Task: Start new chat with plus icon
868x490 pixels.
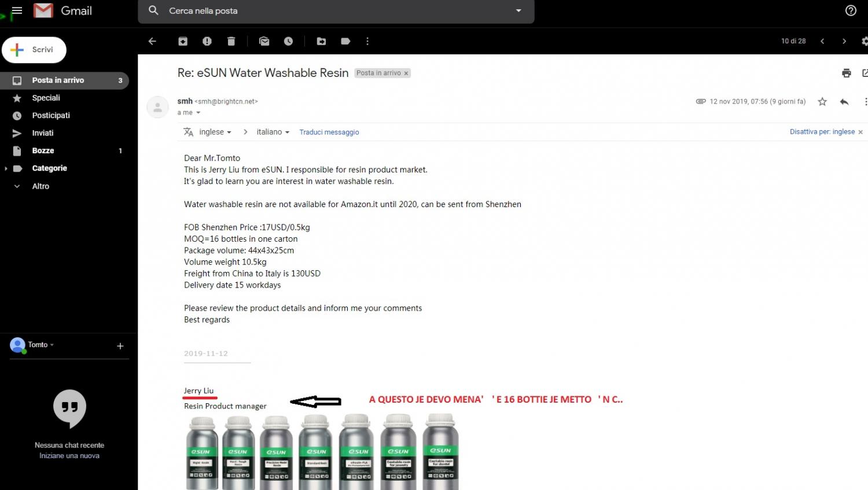Action: [120, 346]
